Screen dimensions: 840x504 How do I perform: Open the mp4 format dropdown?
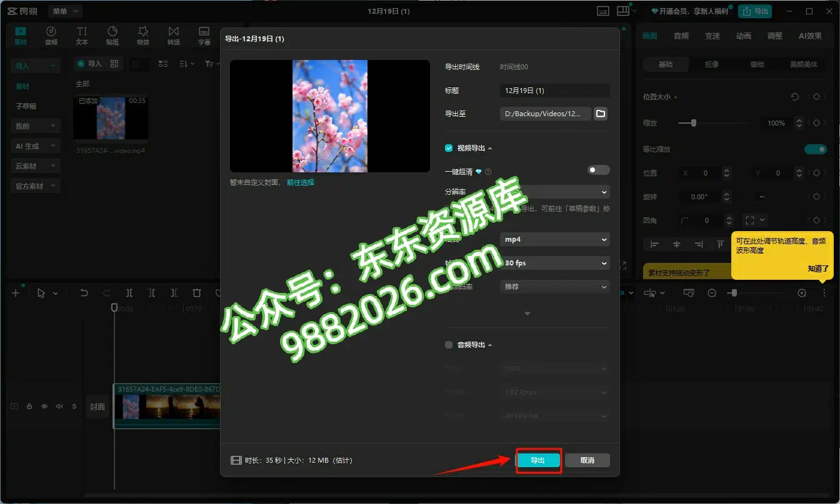[554, 239]
